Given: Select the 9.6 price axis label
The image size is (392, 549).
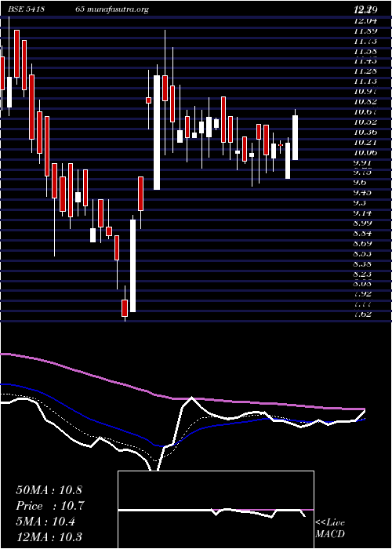Looking at the screenshot, I should coord(361,183).
